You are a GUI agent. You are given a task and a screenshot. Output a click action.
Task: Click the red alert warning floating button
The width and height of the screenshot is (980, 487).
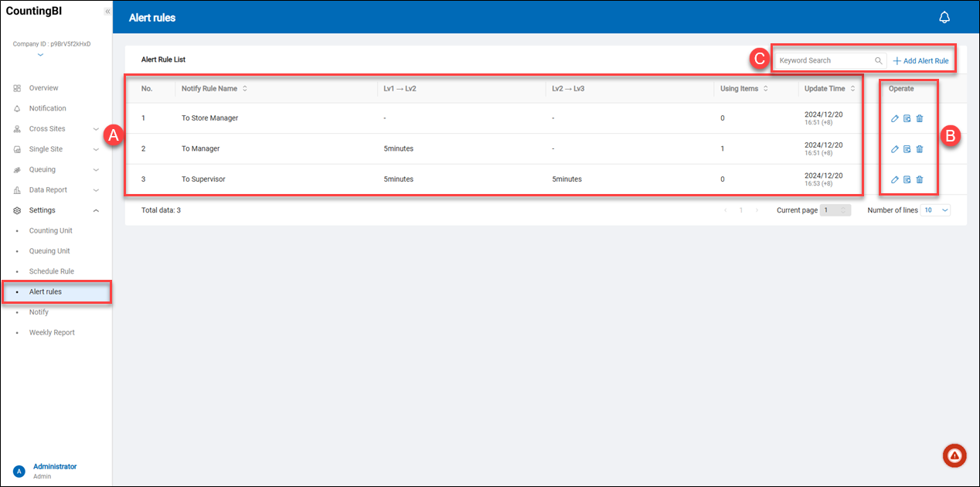(x=954, y=456)
